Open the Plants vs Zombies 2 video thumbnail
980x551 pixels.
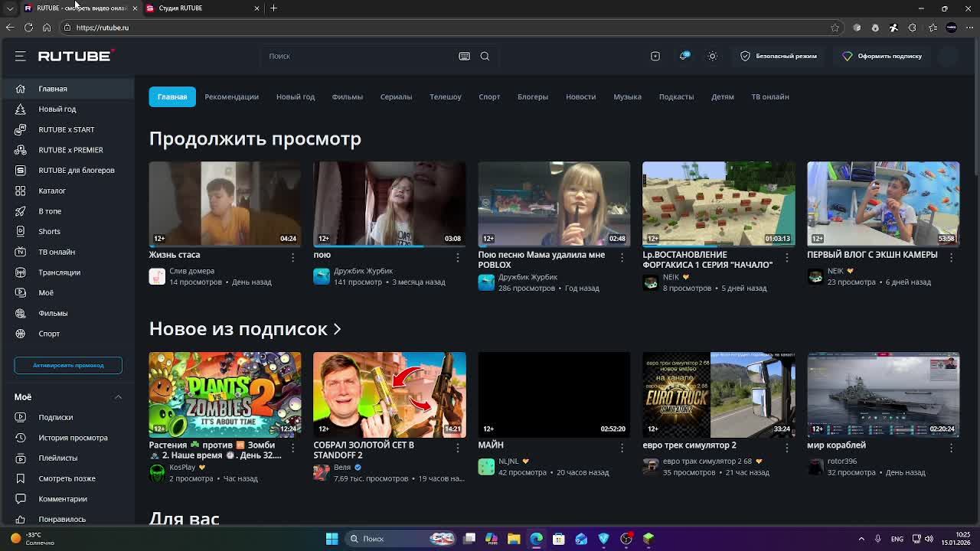(x=224, y=394)
